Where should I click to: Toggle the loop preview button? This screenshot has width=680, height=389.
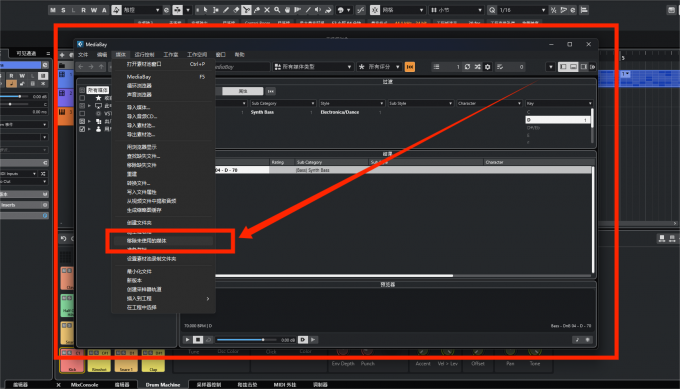tap(209, 340)
